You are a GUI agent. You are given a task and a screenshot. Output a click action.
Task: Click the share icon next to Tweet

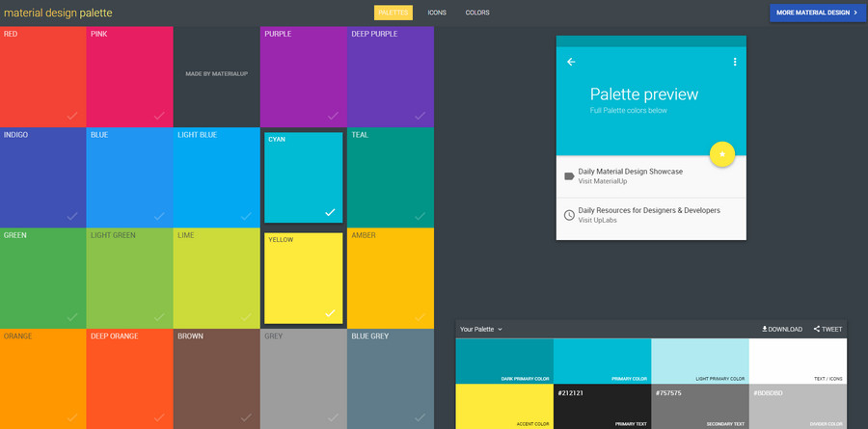coord(816,329)
